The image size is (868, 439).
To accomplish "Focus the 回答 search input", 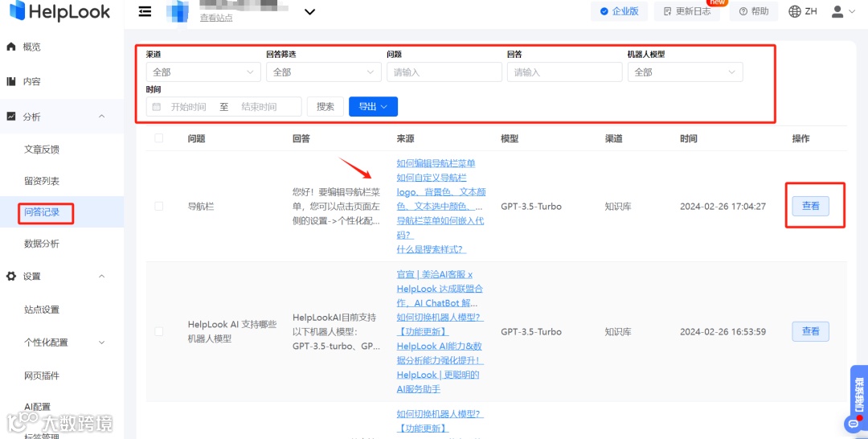I will (565, 72).
